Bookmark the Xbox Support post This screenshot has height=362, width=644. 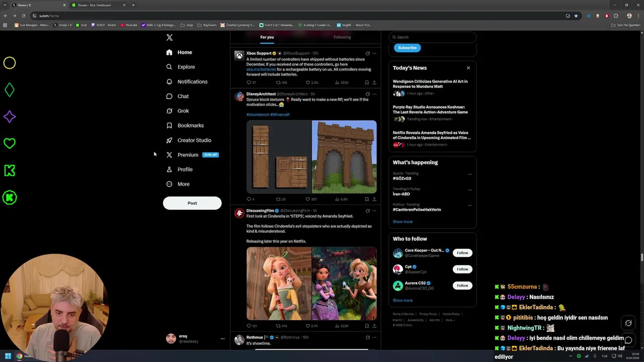(x=367, y=82)
